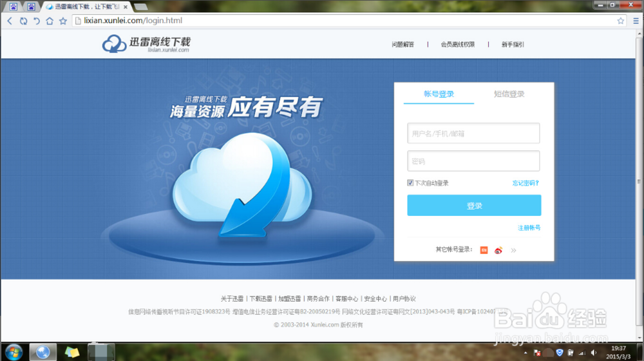Focus the 密码 password field
The height and width of the screenshot is (361, 644).
click(473, 161)
